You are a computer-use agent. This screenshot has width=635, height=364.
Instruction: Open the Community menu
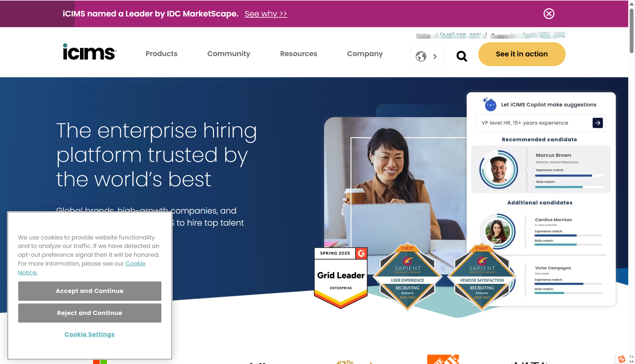tap(229, 54)
